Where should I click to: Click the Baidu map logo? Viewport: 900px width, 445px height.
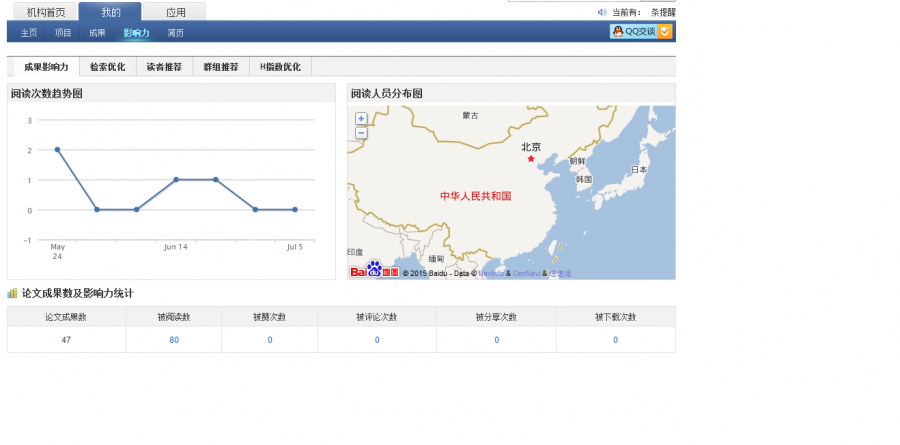[374, 270]
